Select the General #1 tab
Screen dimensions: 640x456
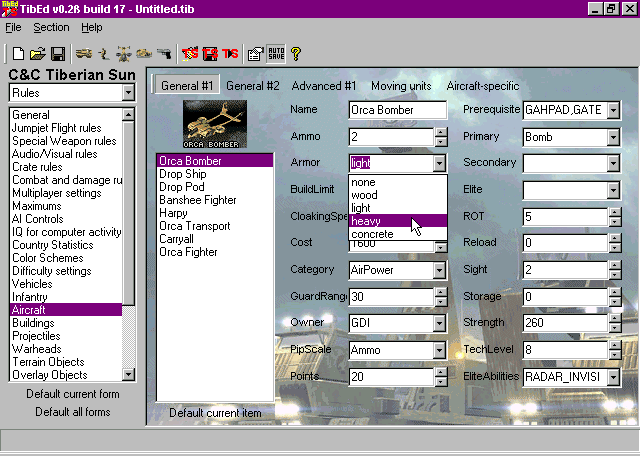[x=187, y=85]
